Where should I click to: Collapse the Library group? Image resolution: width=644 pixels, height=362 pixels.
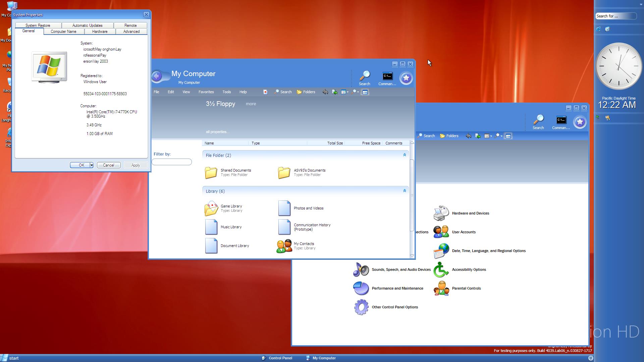(405, 191)
